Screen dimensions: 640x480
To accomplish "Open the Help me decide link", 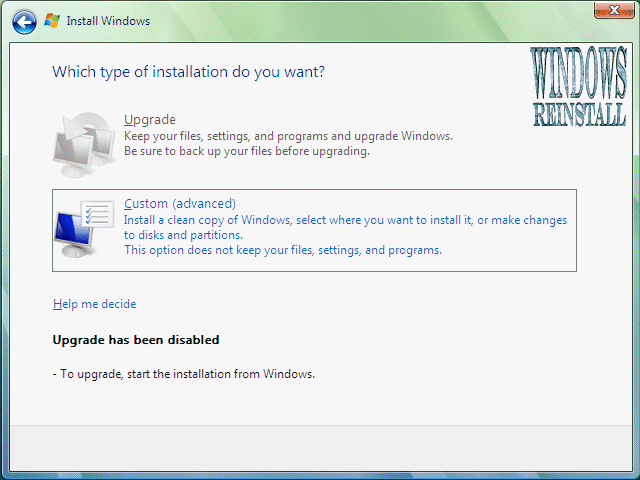I will [94, 304].
